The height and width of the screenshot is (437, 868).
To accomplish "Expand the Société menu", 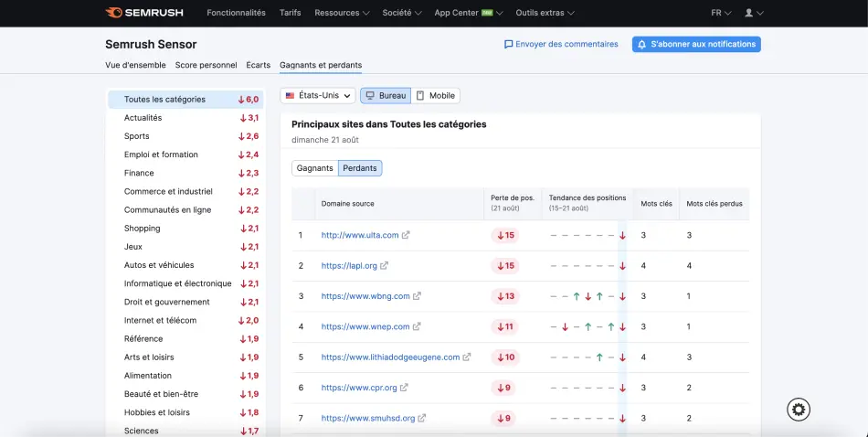I will pyautogui.click(x=402, y=13).
